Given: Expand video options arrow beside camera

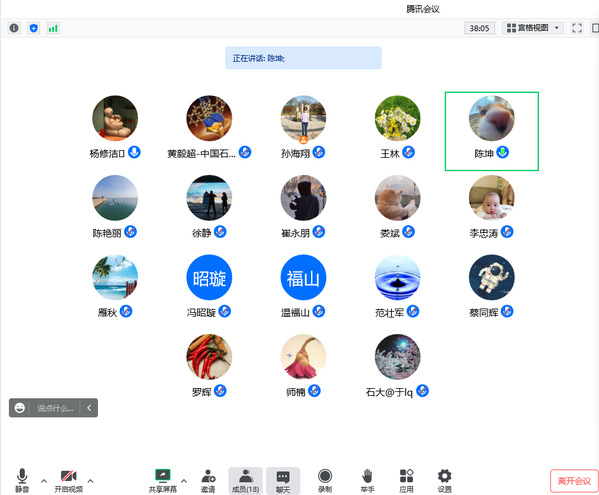Looking at the screenshot, I should pos(90,480).
